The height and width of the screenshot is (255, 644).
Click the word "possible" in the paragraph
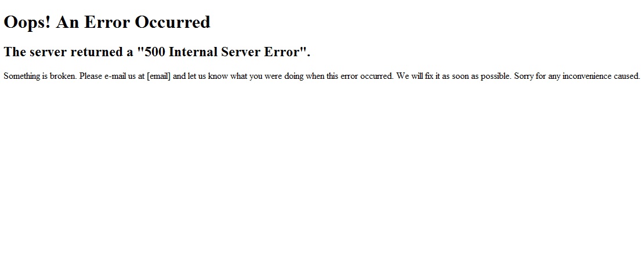coord(497,76)
